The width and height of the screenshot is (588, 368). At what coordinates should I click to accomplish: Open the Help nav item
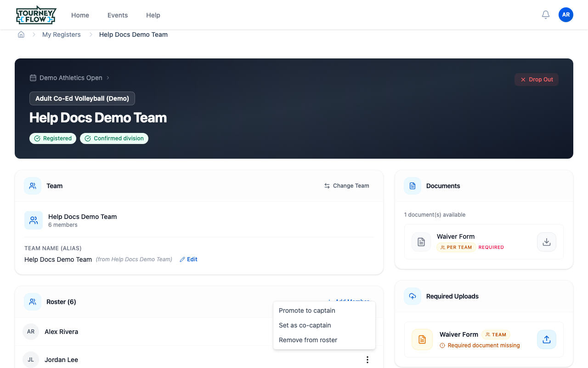[153, 15]
